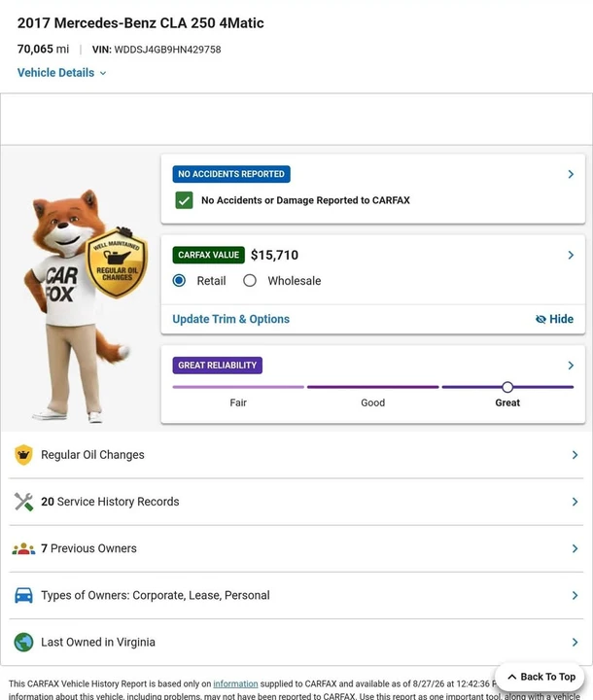Screen dimensions: 593x700
Task: Hide the CARFAX value section
Action: click(554, 319)
